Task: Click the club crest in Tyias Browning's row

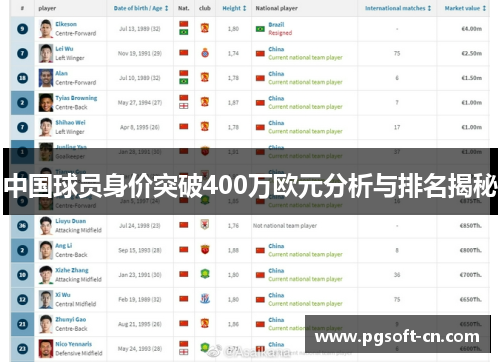Action: [205, 102]
